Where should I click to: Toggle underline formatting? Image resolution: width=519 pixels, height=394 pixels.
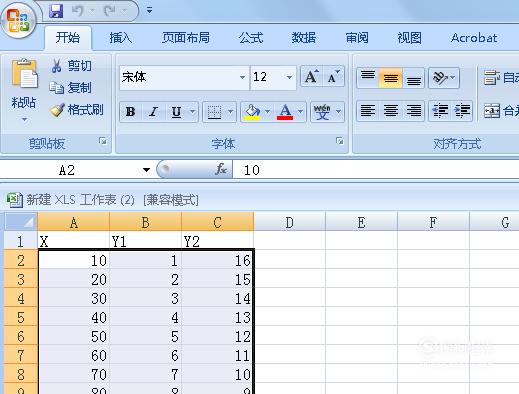[176, 112]
